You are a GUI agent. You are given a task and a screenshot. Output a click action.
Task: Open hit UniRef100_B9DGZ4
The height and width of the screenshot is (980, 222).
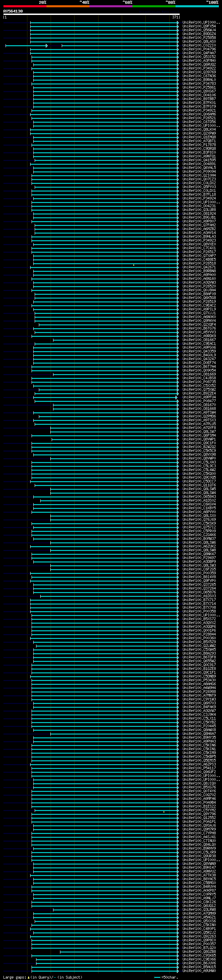[199, 34]
